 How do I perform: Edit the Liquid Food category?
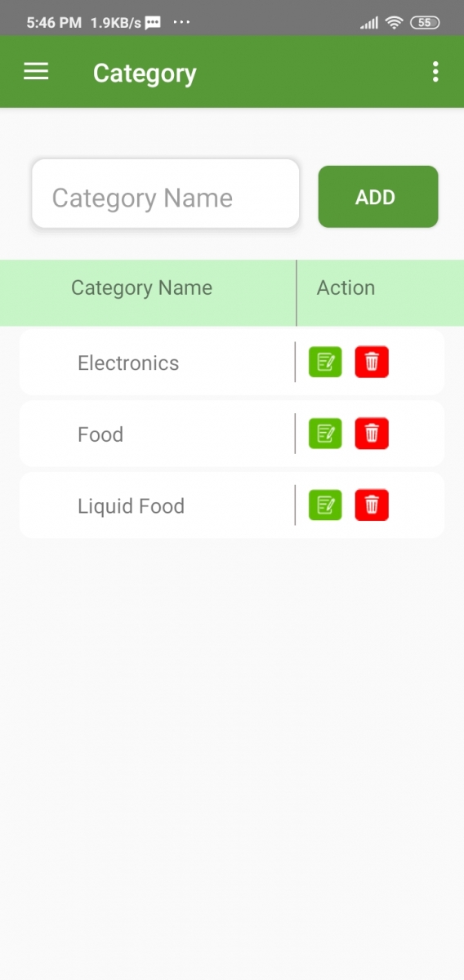pyautogui.click(x=325, y=506)
